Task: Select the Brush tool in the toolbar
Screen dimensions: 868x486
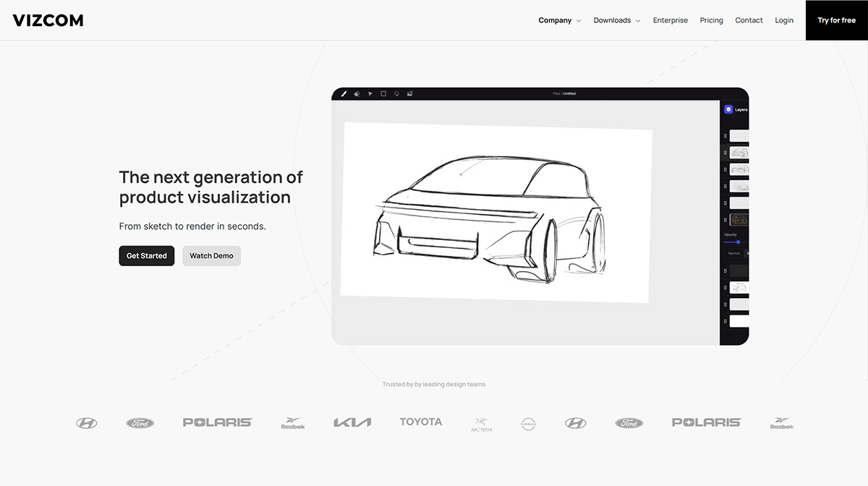Action: [x=344, y=93]
